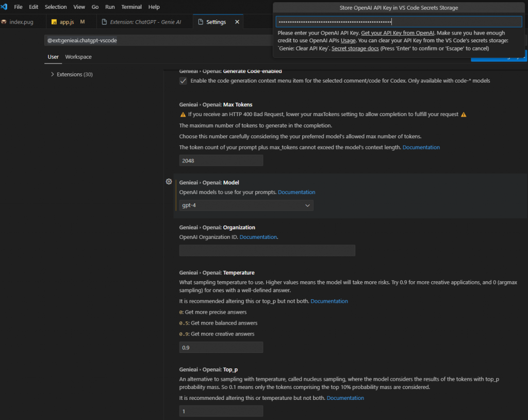
Task: Click the VS Code logo icon
Action: 4,6
